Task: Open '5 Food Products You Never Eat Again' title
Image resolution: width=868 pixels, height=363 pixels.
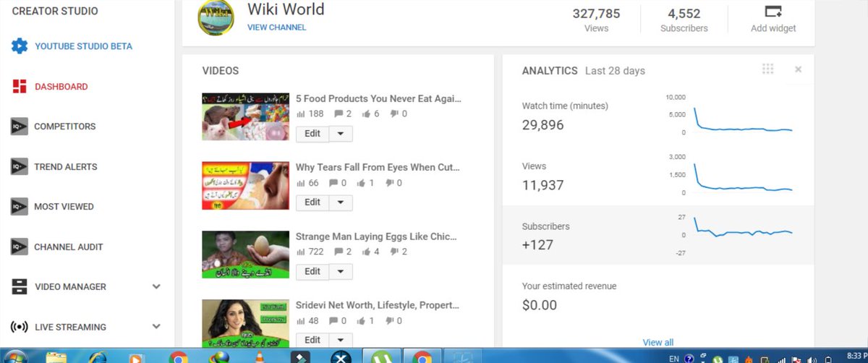Action: point(378,98)
